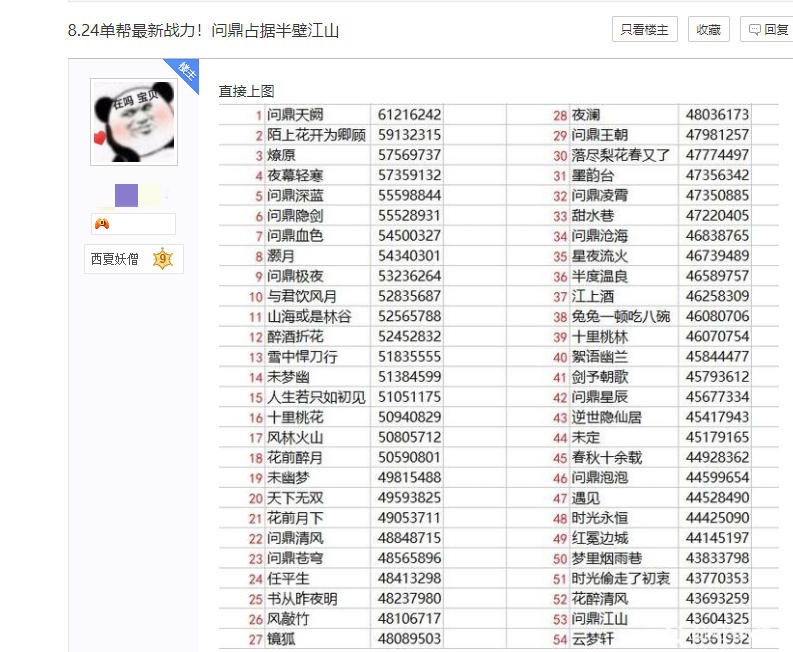This screenshot has width=793, height=652.
Task: Click the level 9 star badge icon
Action: [163, 259]
